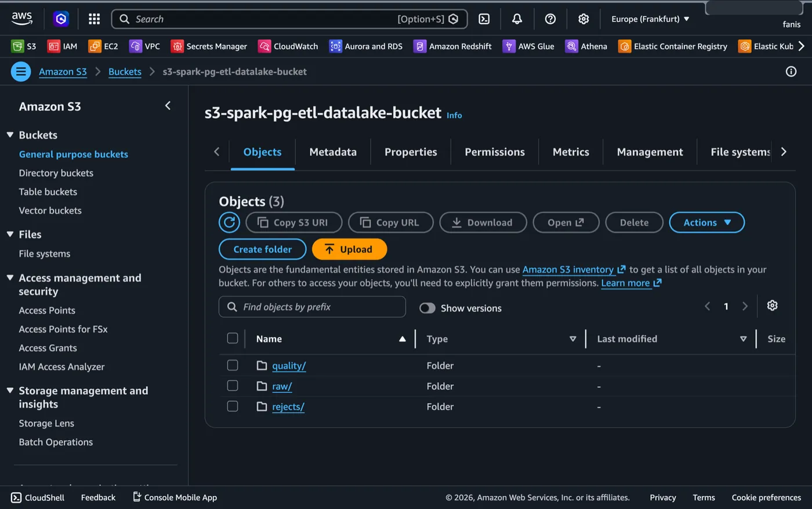Viewport: 812px width, 509px height.
Task: Open the Amazon Redshift shortcut
Action: tap(452, 46)
